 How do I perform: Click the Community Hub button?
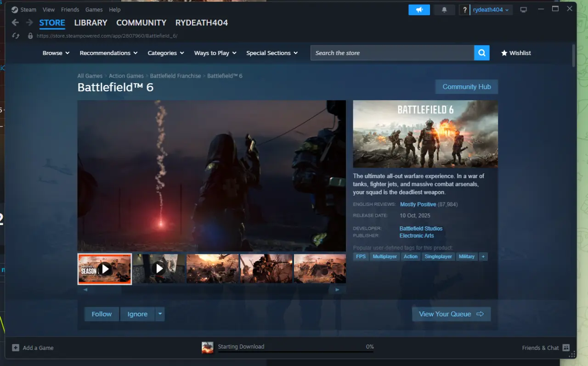point(467,87)
